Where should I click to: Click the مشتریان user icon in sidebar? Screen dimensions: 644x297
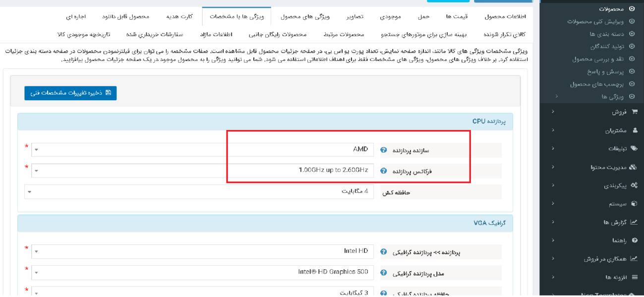(x=634, y=131)
